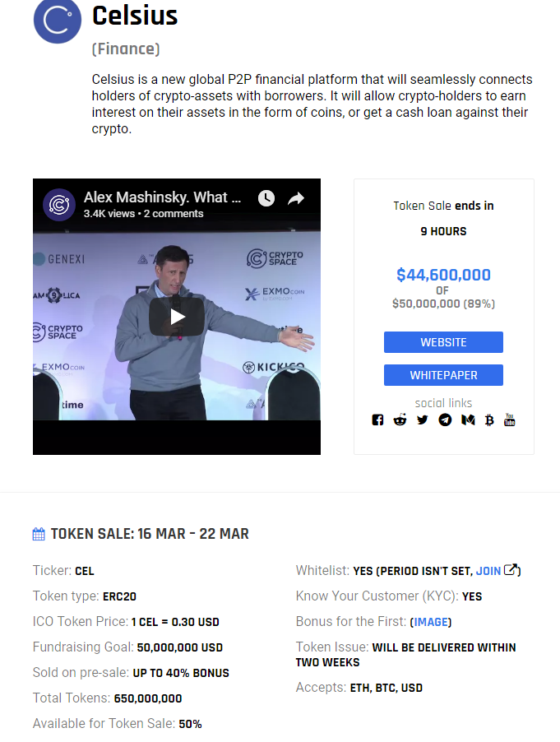Open the Twitter social link icon
Image resolution: width=560 pixels, height=742 pixels.
click(423, 420)
